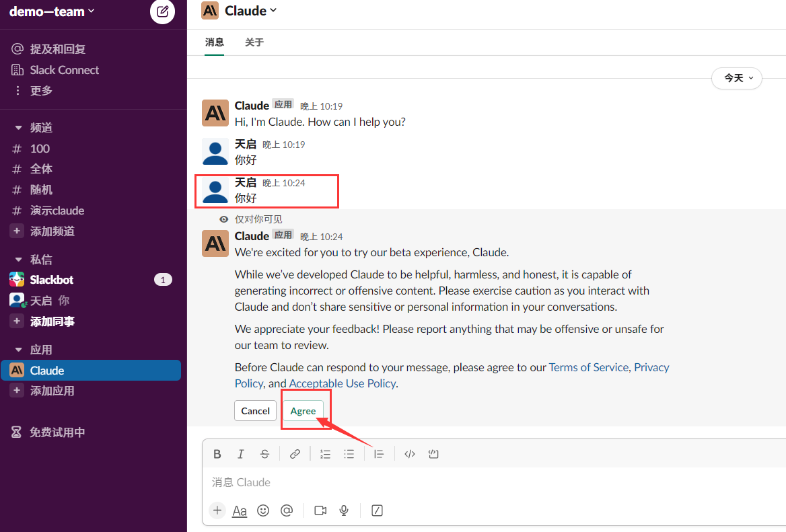786x532 pixels.
Task: Collapse the 频道 section
Action: [x=19, y=128]
